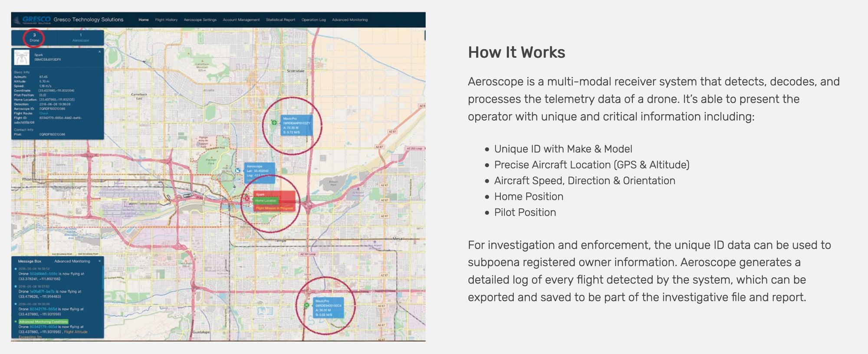Click the Pilot Position bullet
The width and height of the screenshot is (868, 354).
tap(525, 212)
